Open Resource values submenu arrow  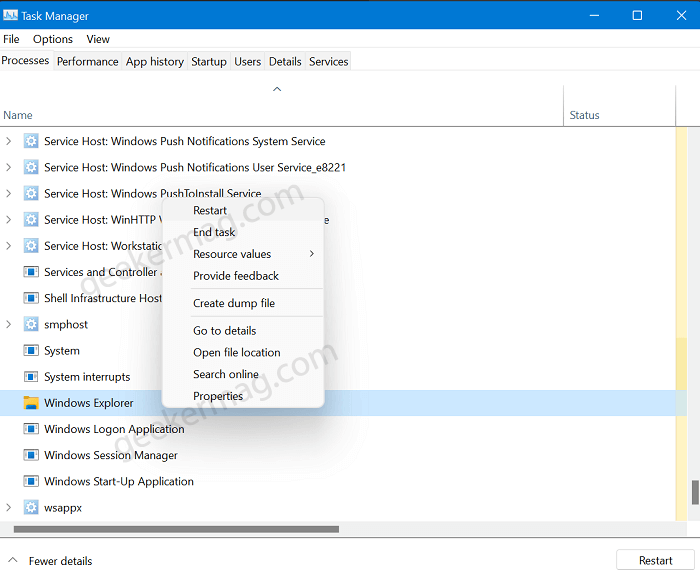click(x=312, y=254)
